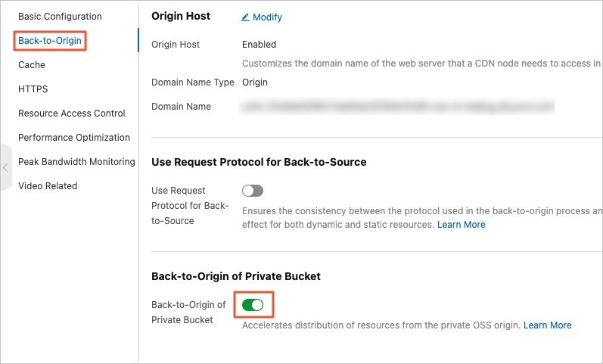The image size is (603, 364).
Task: Click the Back-to-Origin of Private Bucket heading
Action: 236,276
